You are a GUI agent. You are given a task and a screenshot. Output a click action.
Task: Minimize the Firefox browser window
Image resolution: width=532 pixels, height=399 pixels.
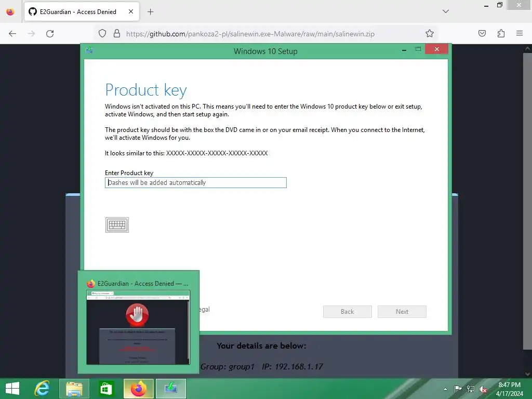pos(486,6)
